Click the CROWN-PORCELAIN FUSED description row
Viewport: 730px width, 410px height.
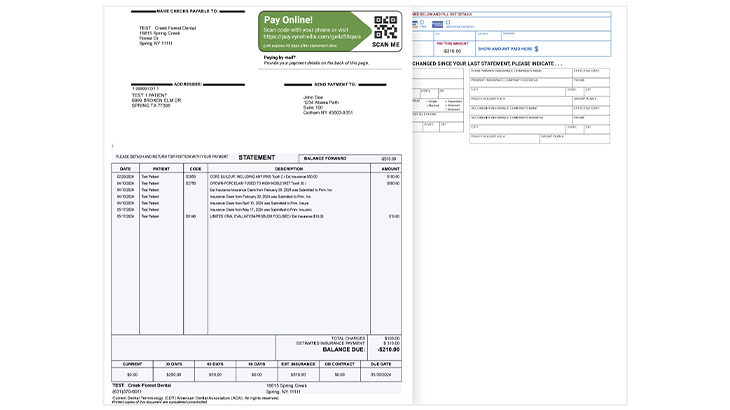point(258,183)
